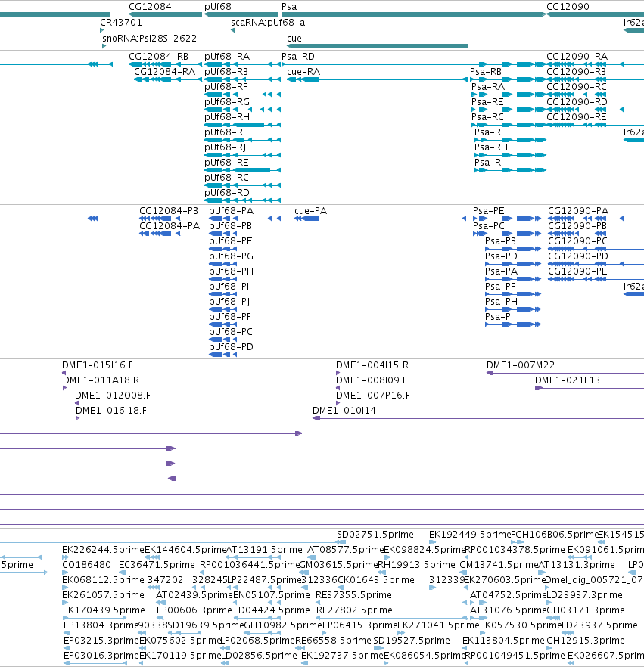Select EST SD02751.5prime label

click(x=375, y=534)
